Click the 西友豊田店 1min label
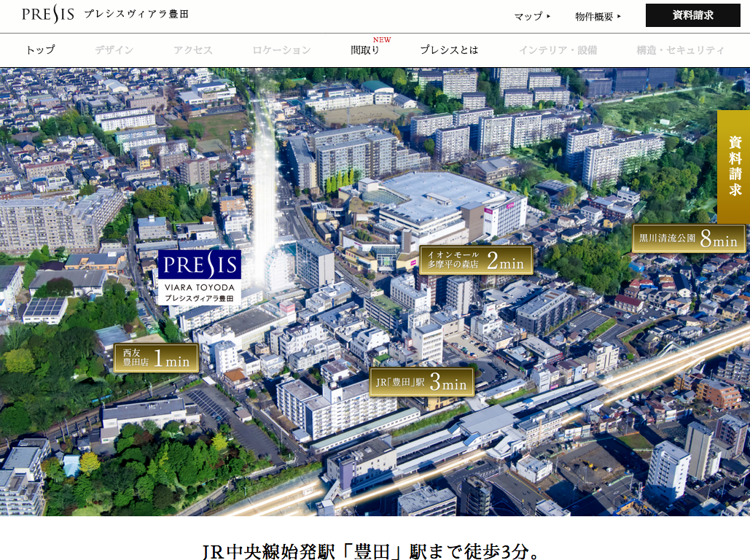 point(156,358)
